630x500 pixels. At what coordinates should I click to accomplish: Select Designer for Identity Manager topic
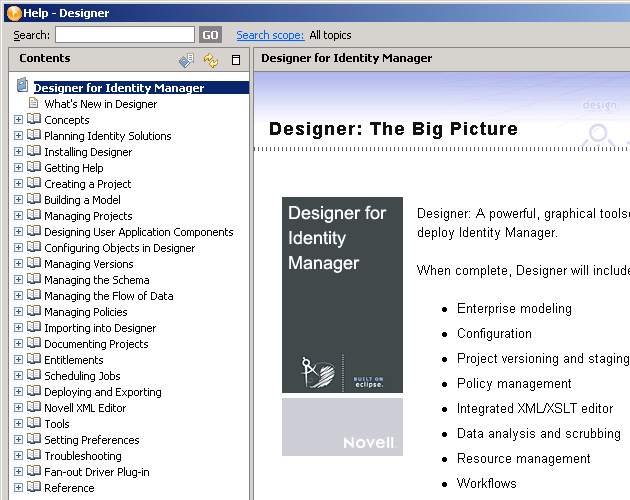[119, 88]
